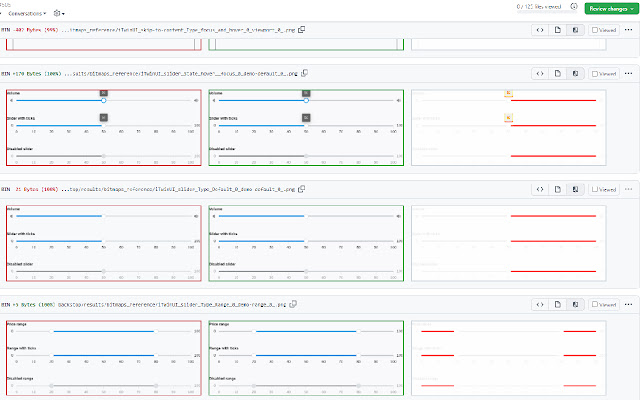
Task: Open skip-to-content focus_and_hover file link
Action: [178, 30]
